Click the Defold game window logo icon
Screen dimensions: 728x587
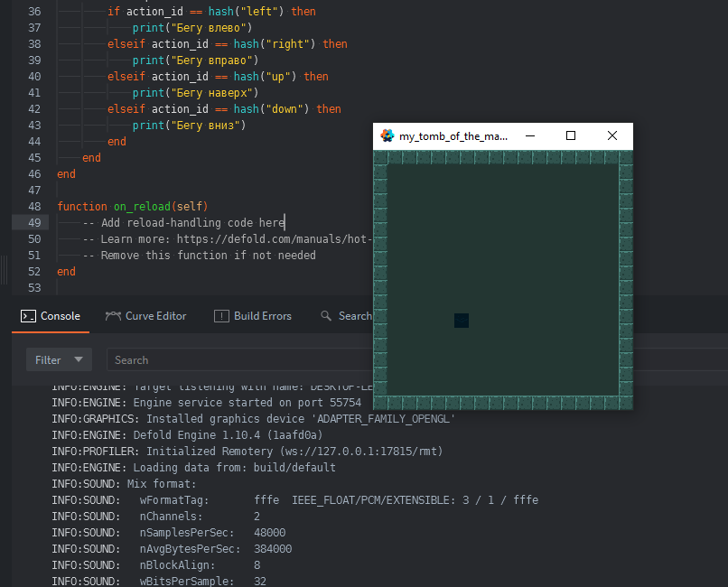click(387, 135)
